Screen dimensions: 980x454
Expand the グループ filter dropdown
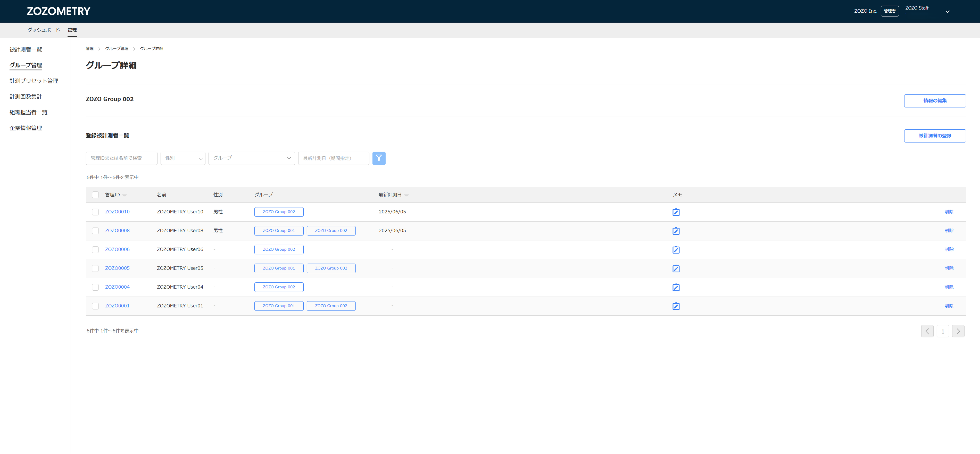click(252, 158)
